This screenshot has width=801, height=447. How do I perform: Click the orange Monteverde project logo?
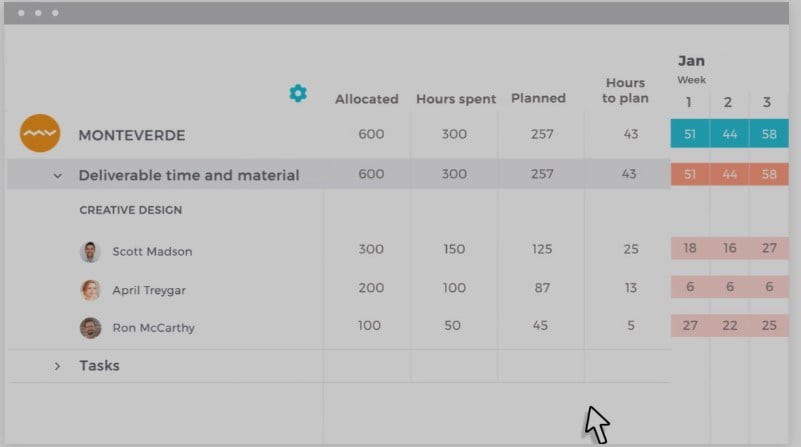pyautogui.click(x=40, y=133)
